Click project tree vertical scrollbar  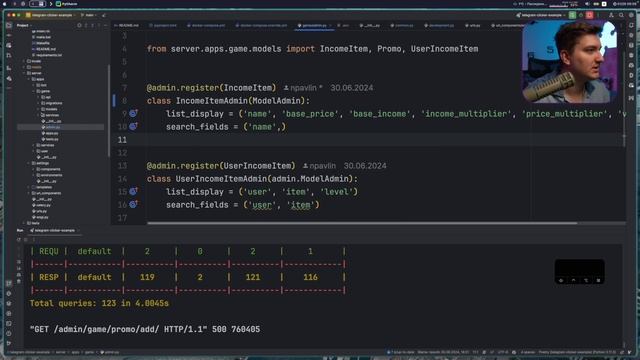click(x=109, y=110)
